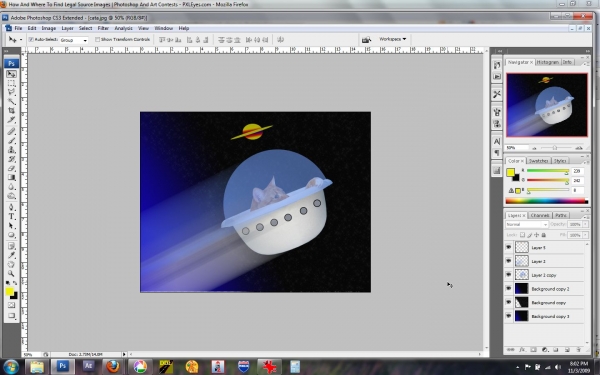The image size is (600, 375).
Task: Open the Filter menu
Action: click(103, 28)
